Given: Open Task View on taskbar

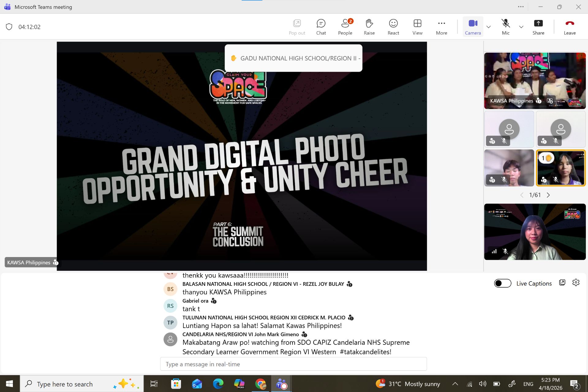Looking at the screenshot, I should 154,384.
